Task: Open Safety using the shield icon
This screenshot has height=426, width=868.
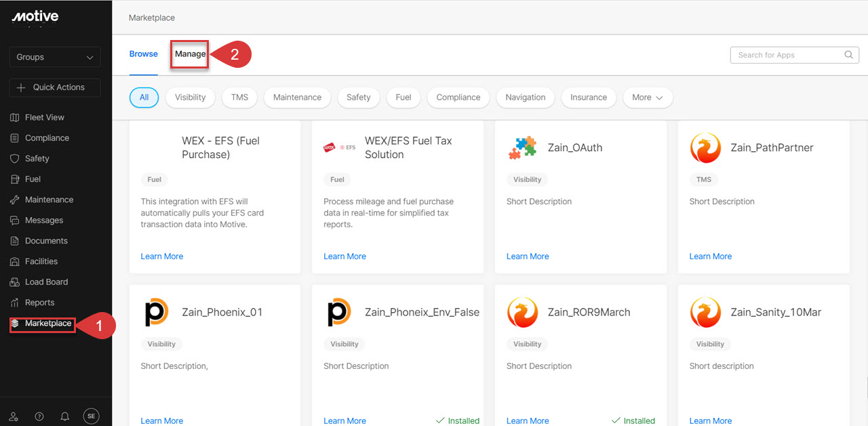Action: point(15,159)
